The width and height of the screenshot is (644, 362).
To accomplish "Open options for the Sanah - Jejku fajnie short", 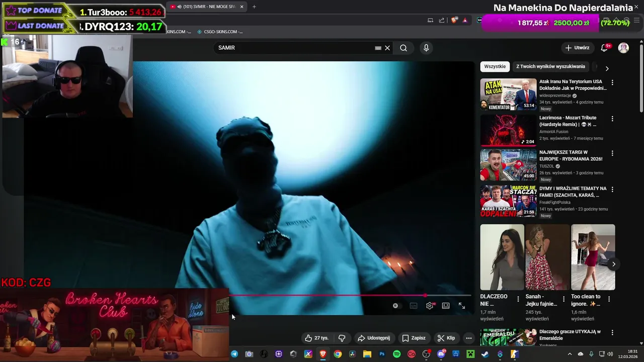I will (563, 299).
